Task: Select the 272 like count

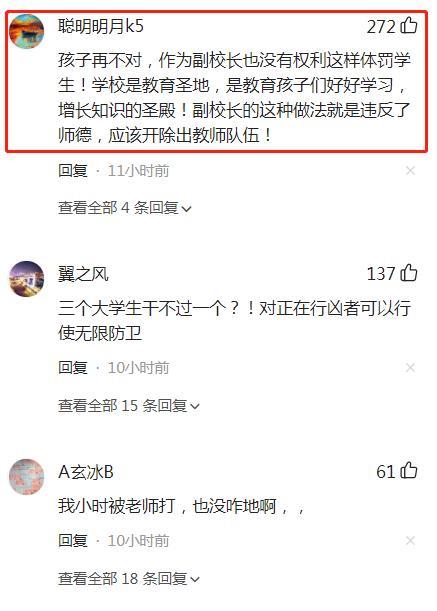Action: (381, 27)
